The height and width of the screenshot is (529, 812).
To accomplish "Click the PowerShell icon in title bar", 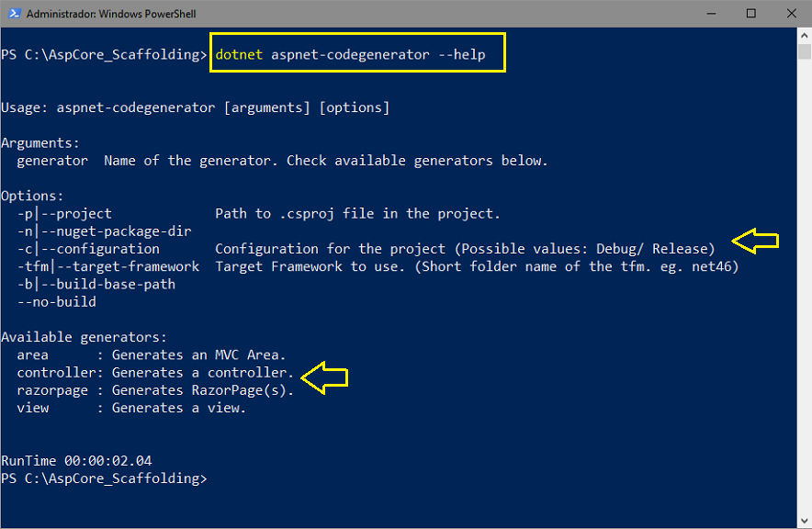I will pyautogui.click(x=14, y=14).
